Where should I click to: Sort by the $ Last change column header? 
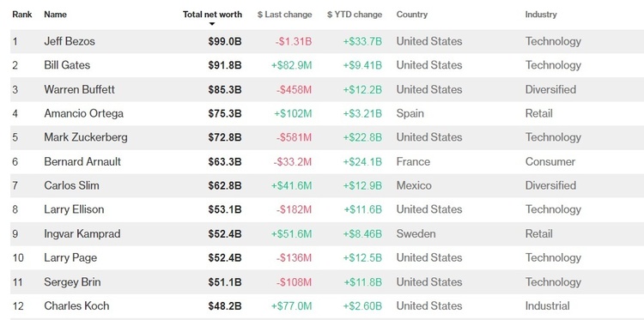click(x=284, y=15)
